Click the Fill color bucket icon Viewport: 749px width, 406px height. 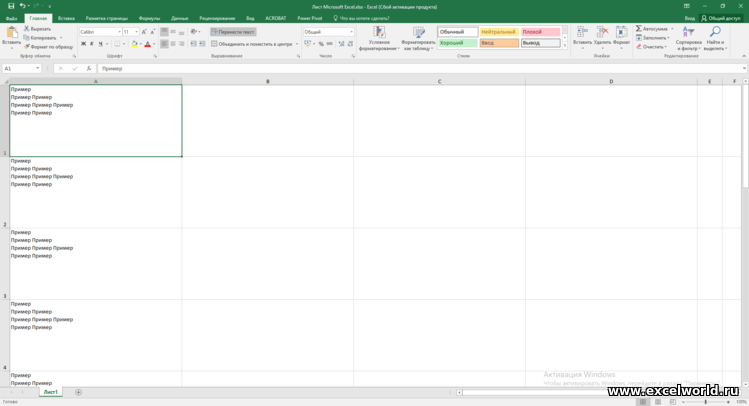pos(135,44)
